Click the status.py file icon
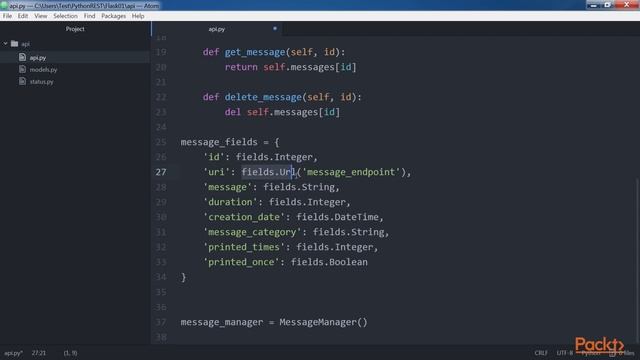The width and height of the screenshot is (640, 360). pyautogui.click(x=22, y=81)
